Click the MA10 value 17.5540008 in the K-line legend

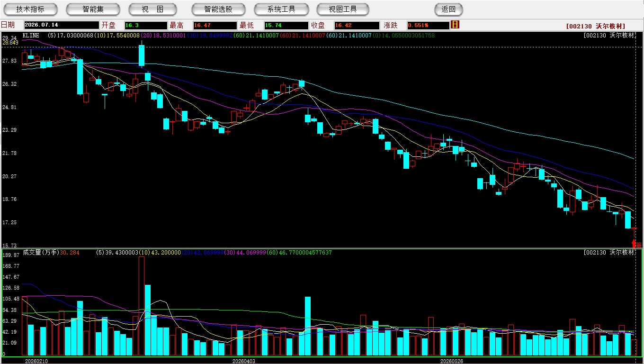click(123, 36)
